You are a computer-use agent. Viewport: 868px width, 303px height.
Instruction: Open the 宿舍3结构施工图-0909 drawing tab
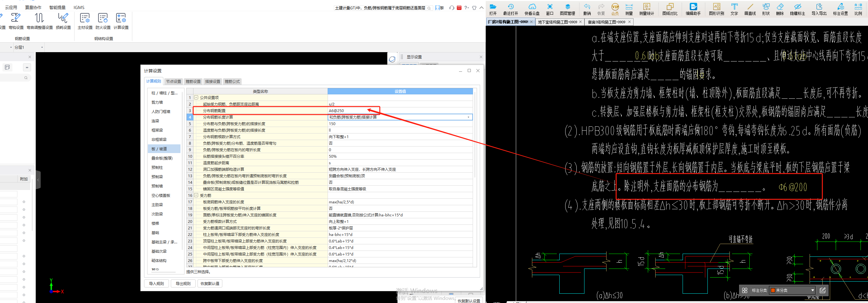pos(607,22)
